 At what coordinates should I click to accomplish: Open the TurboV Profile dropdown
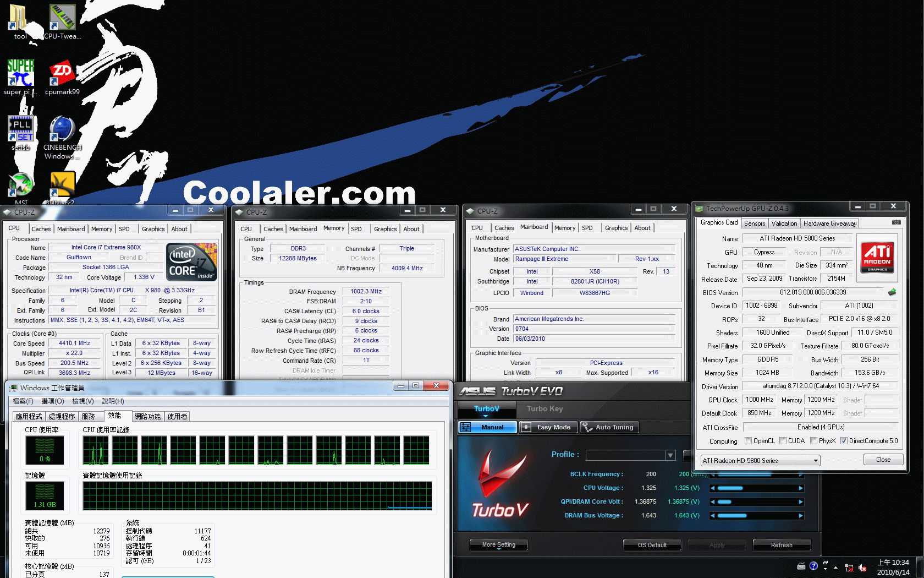tap(670, 455)
